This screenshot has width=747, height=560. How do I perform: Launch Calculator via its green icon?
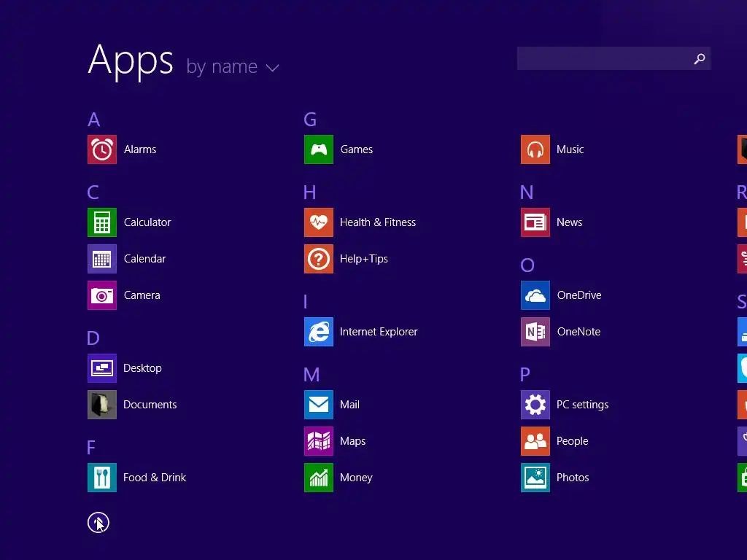tap(102, 222)
